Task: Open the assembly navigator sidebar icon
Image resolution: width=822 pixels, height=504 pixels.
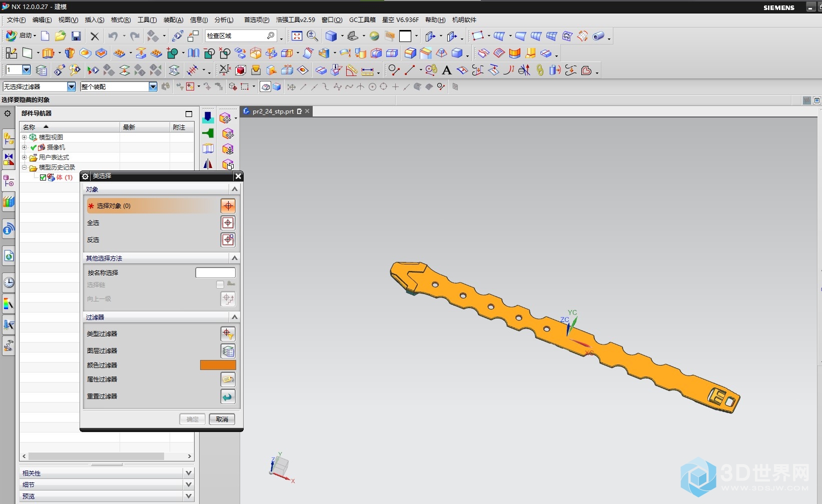Action: coord(9,138)
